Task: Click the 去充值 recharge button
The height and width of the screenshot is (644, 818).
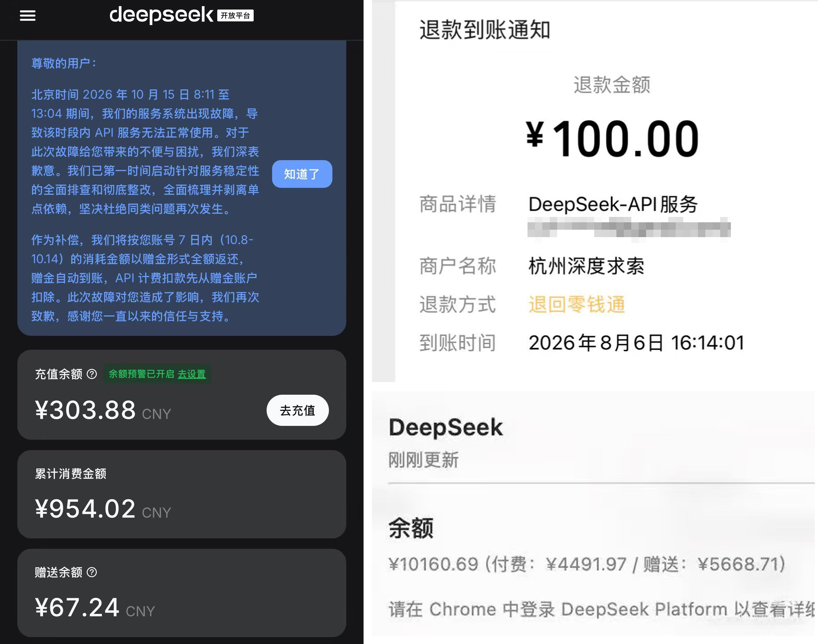Action: pos(297,410)
